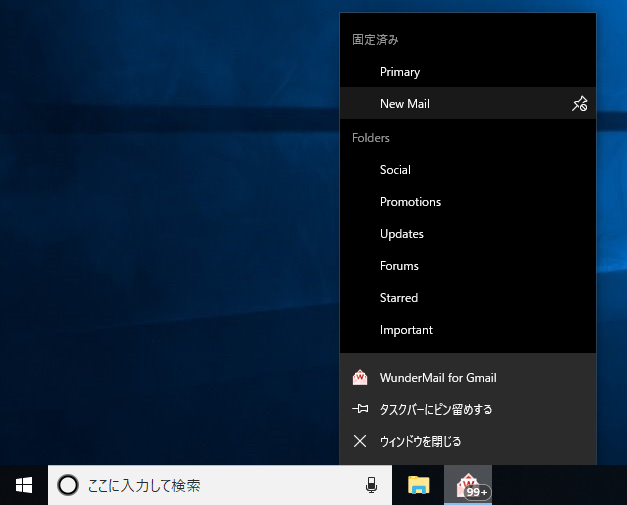Open the Windows Start menu

[x=24, y=485]
